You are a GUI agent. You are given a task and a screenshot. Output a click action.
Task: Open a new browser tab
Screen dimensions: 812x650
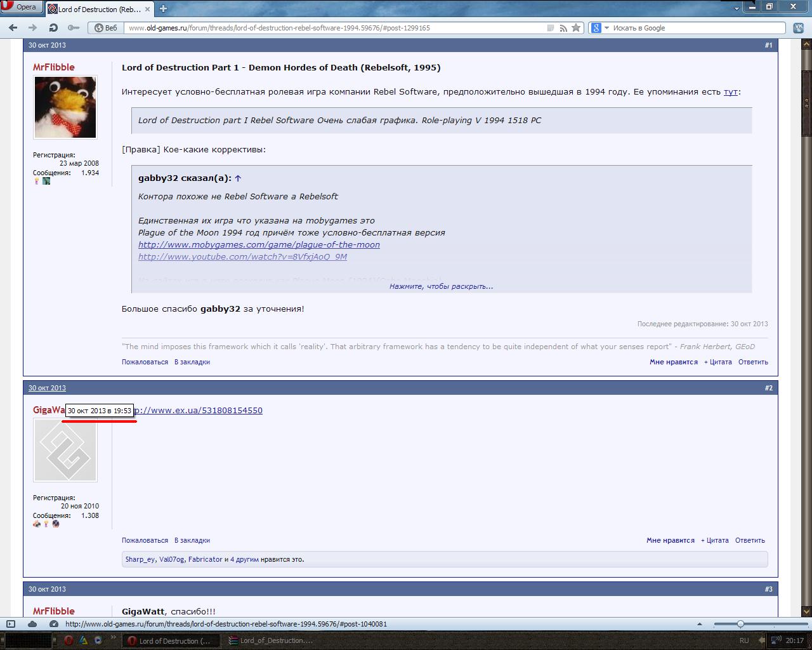coord(163,9)
